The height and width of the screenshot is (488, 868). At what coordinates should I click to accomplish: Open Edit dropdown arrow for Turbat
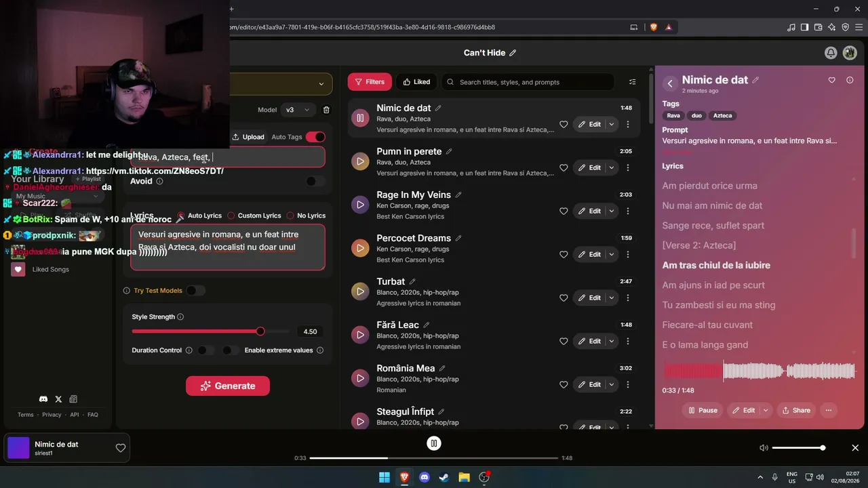click(612, 298)
